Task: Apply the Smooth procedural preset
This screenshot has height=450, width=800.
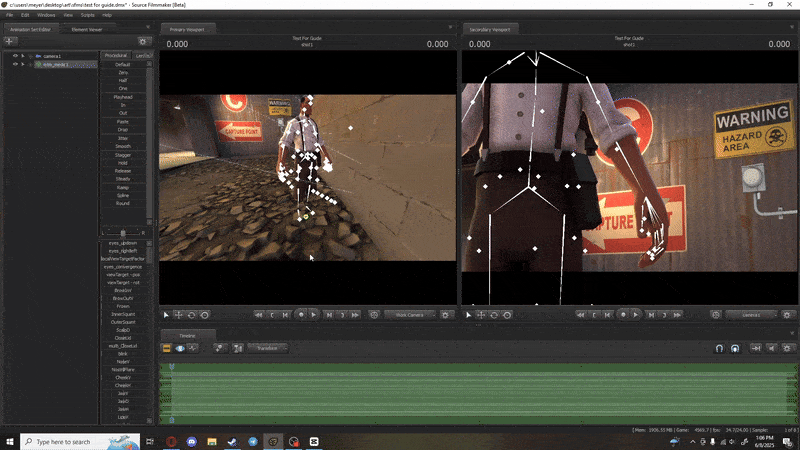Action: pos(122,145)
